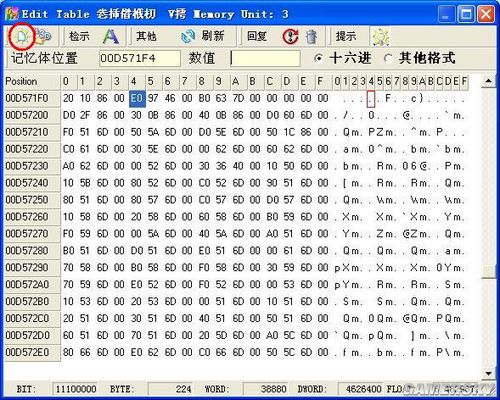500x400 pixels.
Task: Select the 其他格式 radio button
Action: click(387, 58)
